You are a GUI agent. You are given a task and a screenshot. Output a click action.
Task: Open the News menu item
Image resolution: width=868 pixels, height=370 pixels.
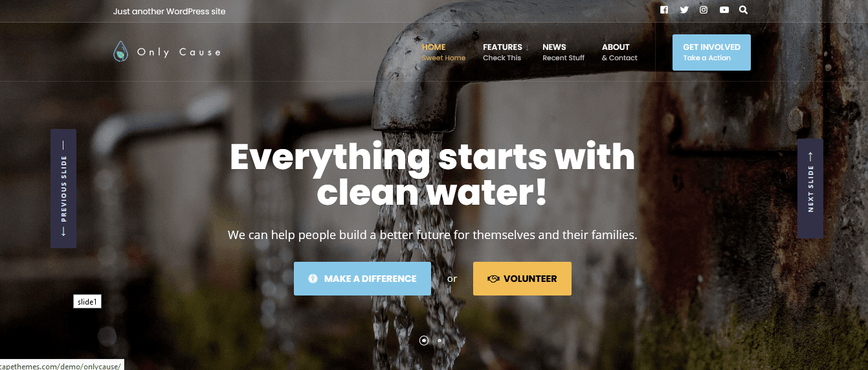(x=563, y=52)
